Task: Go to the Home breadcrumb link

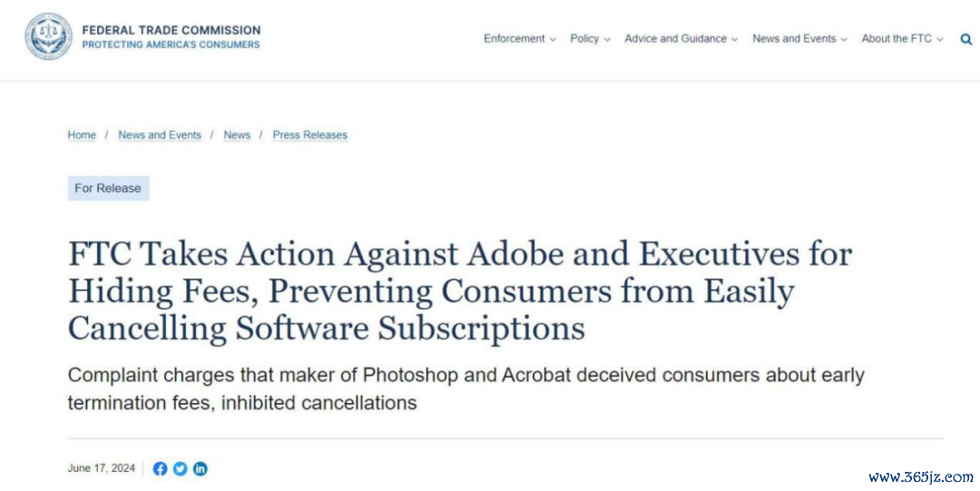Action: 82,135
